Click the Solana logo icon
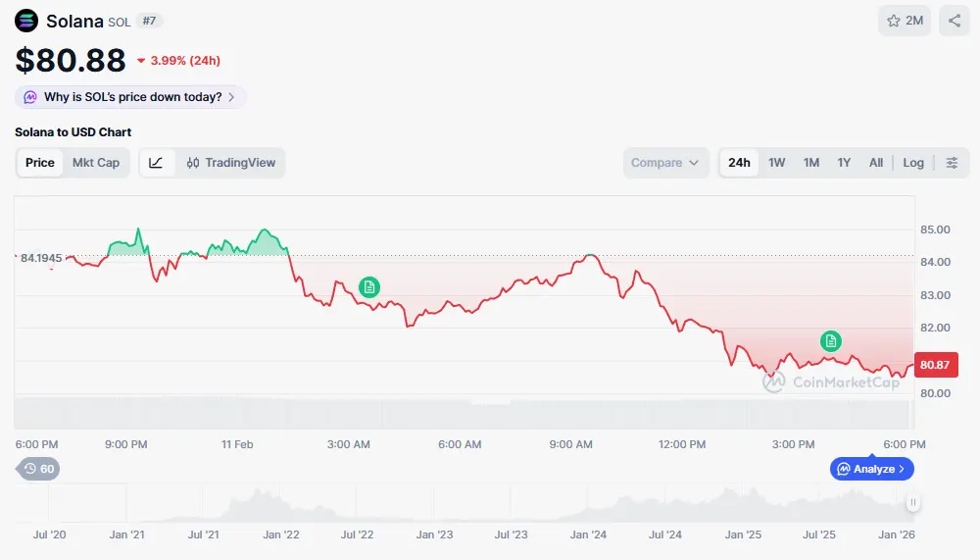The image size is (980, 560). [26, 21]
